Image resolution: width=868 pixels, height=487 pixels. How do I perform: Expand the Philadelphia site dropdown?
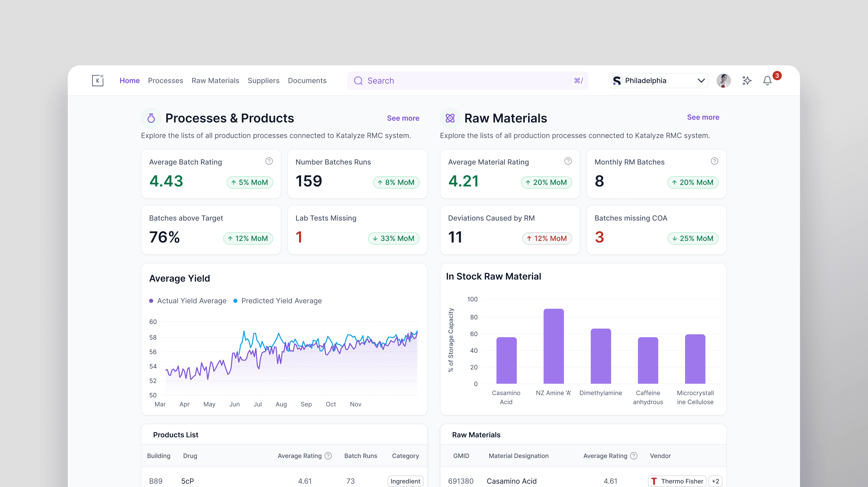[658, 80]
